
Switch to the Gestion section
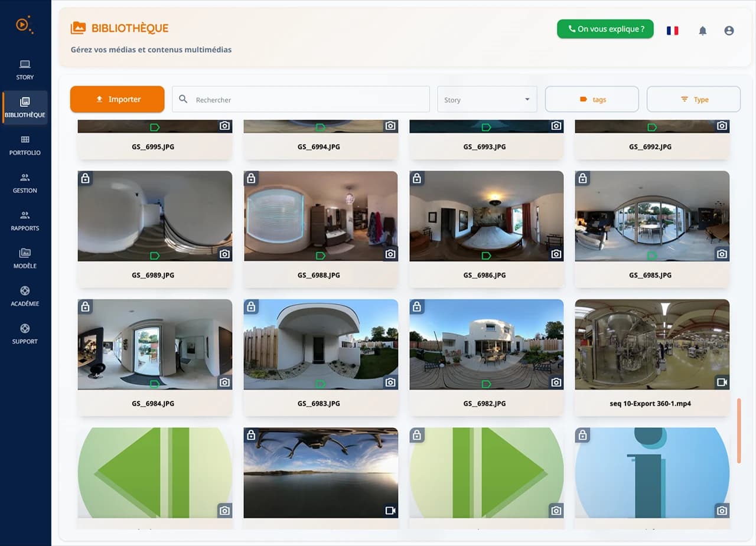[x=24, y=183]
